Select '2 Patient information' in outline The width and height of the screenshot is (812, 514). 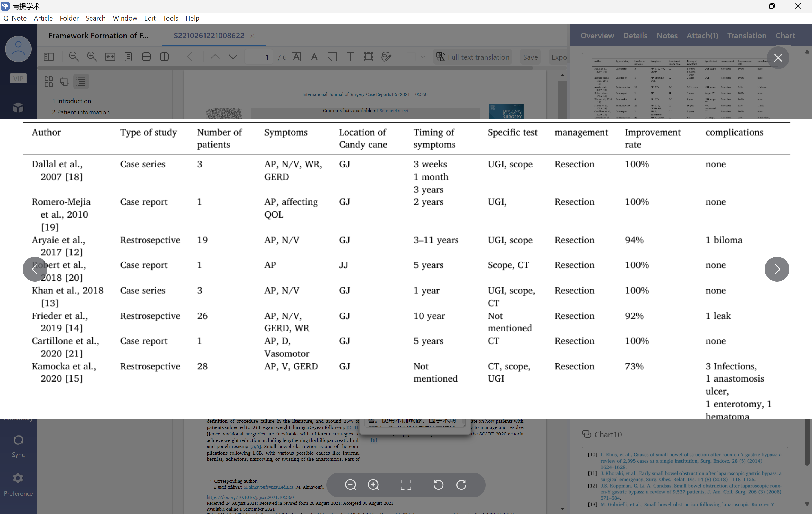pyautogui.click(x=81, y=112)
